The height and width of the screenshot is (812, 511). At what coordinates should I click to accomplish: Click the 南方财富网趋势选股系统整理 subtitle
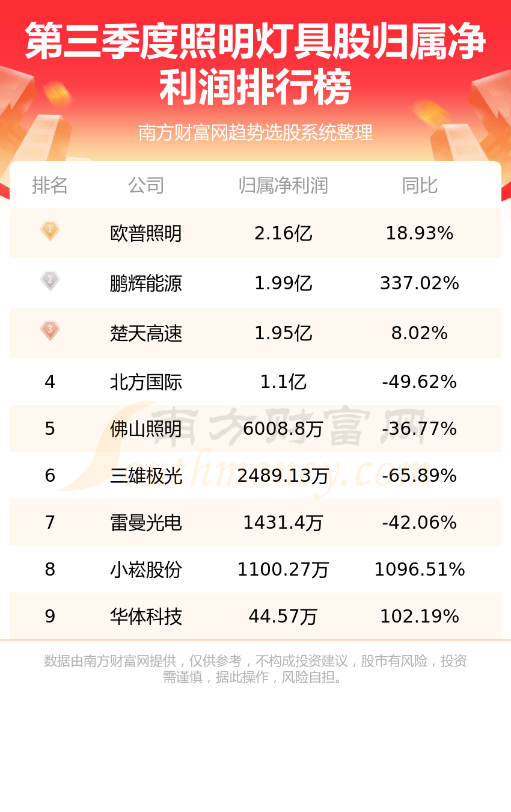tap(255, 132)
